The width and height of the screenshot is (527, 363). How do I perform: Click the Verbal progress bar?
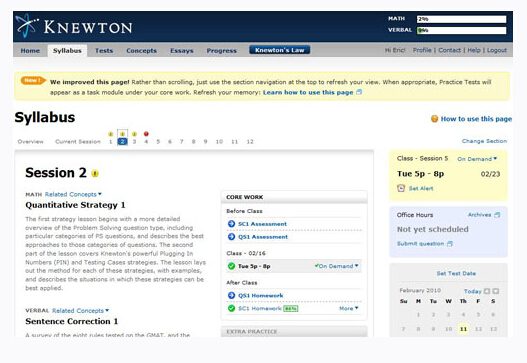pyautogui.click(x=461, y=31)
